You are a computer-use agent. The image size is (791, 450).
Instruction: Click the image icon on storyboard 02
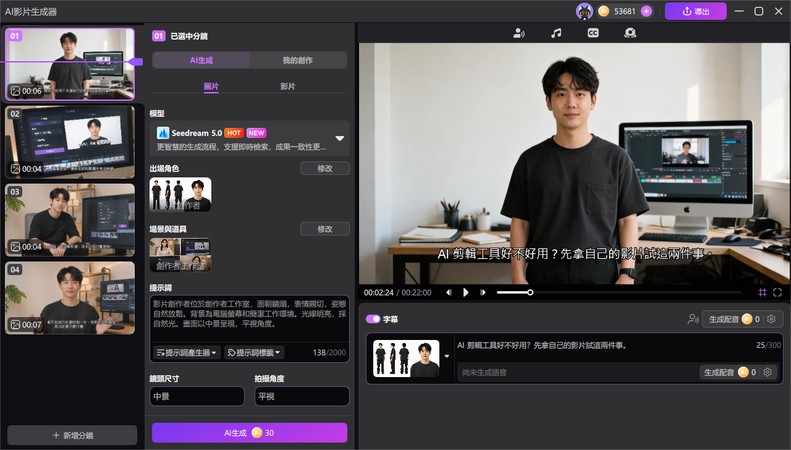(16, 169)
